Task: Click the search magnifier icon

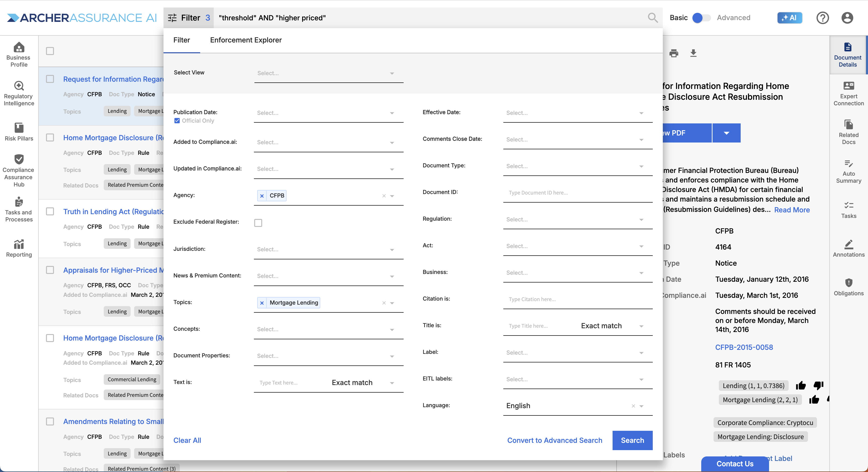Action: pyautogui.click(x=653, y=18)
